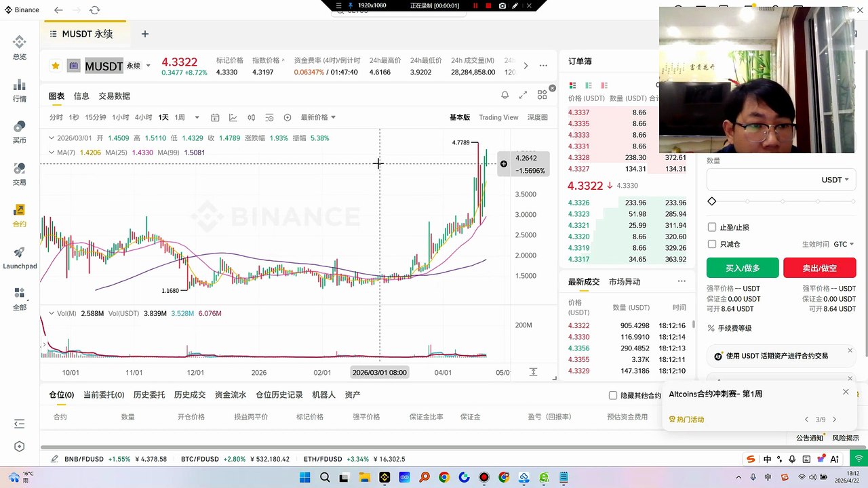Image resolution: width=868 pixels, height=488 pixels.
Task: Select the 4小时 interval
Action: point(143,117)
